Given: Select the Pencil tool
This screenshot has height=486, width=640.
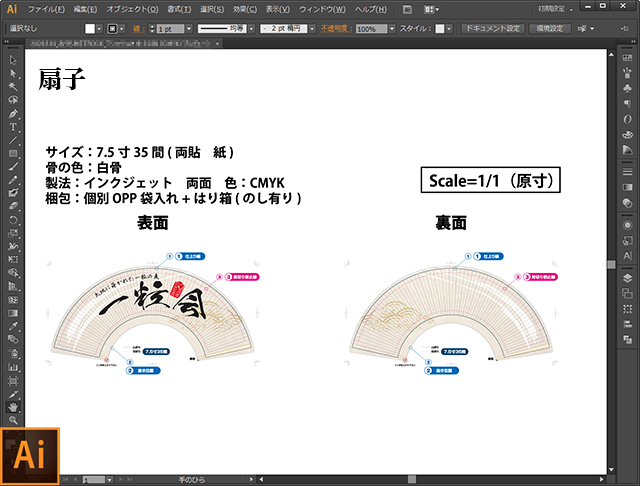Looking at the screenshot, I should click(x=13, y=180).
